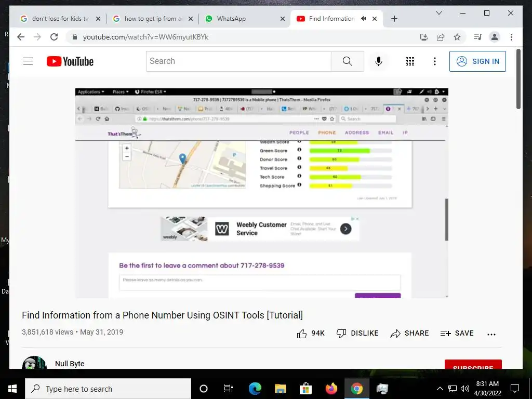
Task: Open Task View on taskbar
Action: coord(229,389)
